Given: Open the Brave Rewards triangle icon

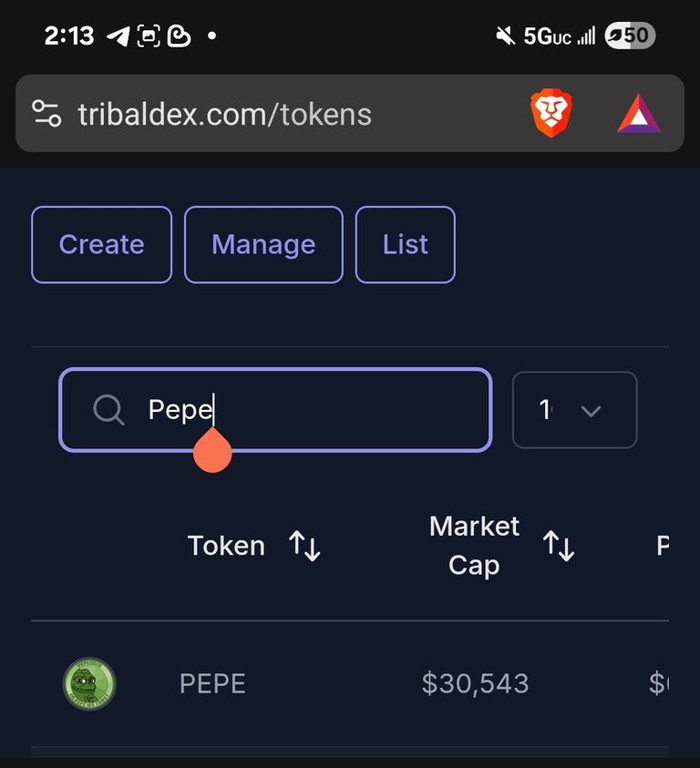Looking at the screenshot, I should tap(639, 114).
